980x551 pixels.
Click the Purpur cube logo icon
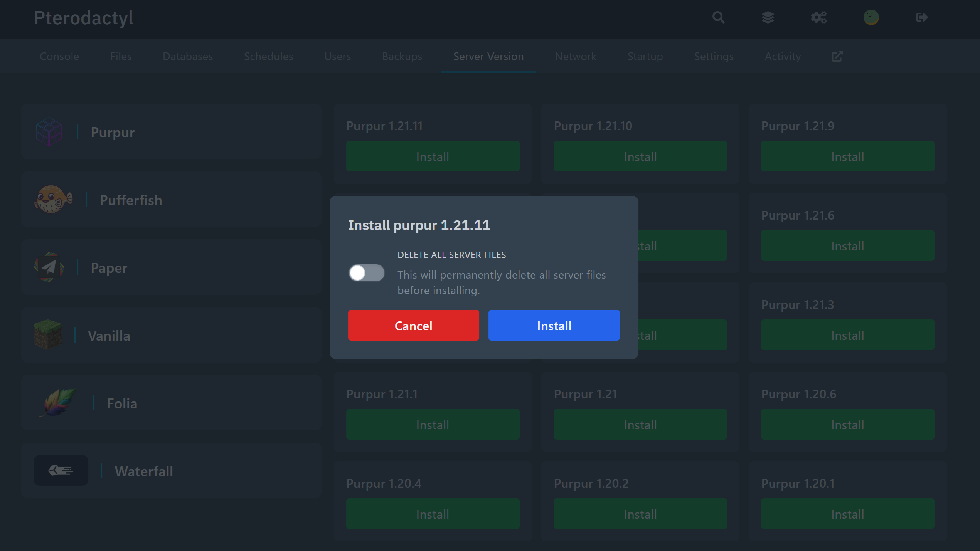49,132
